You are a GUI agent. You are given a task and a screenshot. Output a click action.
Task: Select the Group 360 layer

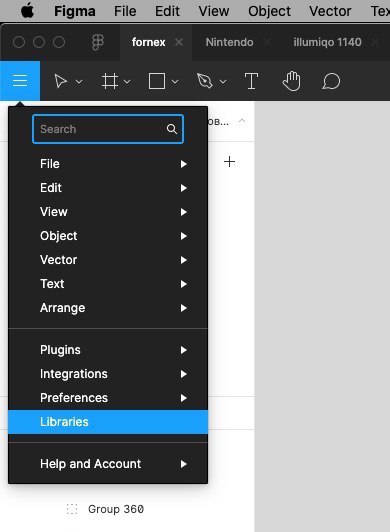(x=116, y=509)
